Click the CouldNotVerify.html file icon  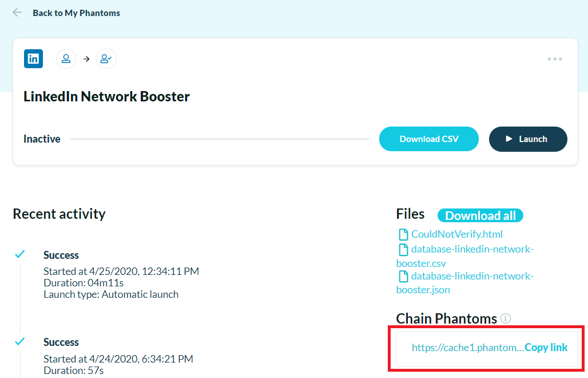[x=403, y=234]
